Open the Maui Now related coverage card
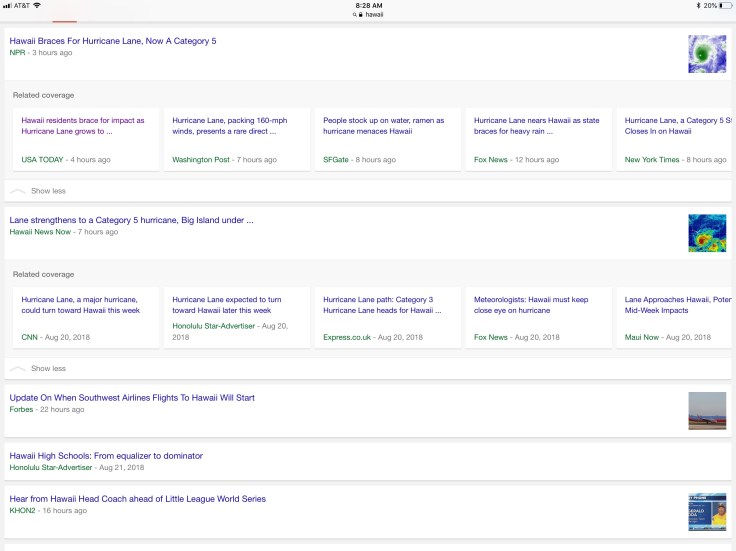This screenshot has width=736, height=551. pos(675,317)
